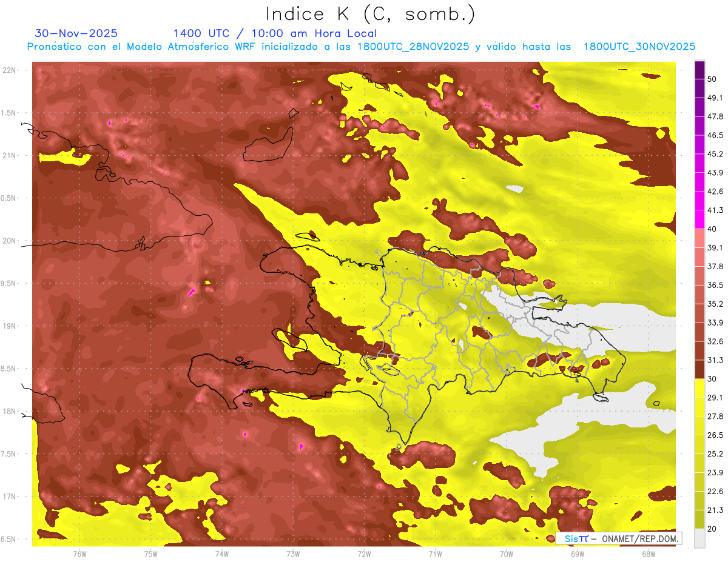
Task: Click the latitude label '17N'
Action: click(8, 497)
